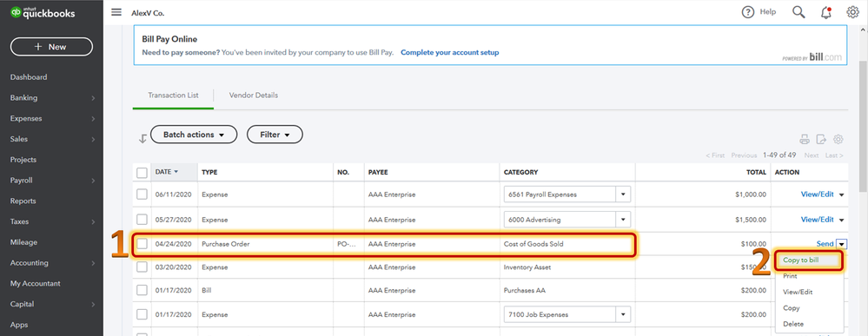Toggle the select-all header checkbox
Viewport: 868px width, 336px height.
point(142,173)
